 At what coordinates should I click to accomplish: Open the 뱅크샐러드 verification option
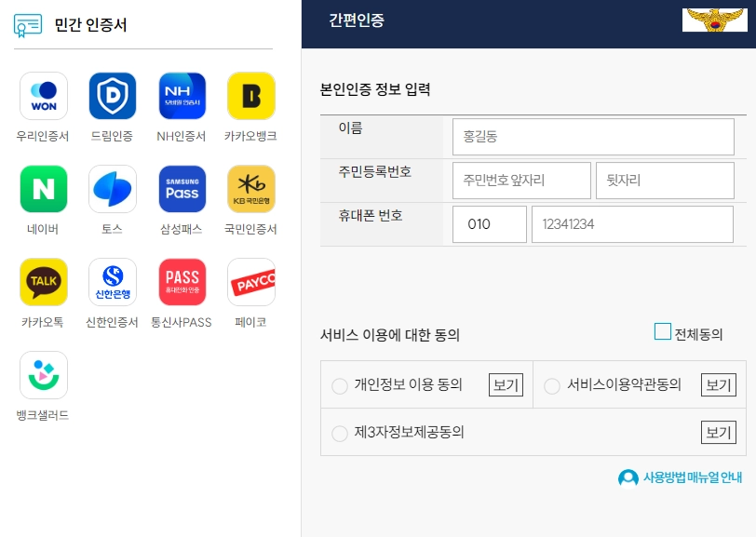pyautogui.click(x=42, y=374)
